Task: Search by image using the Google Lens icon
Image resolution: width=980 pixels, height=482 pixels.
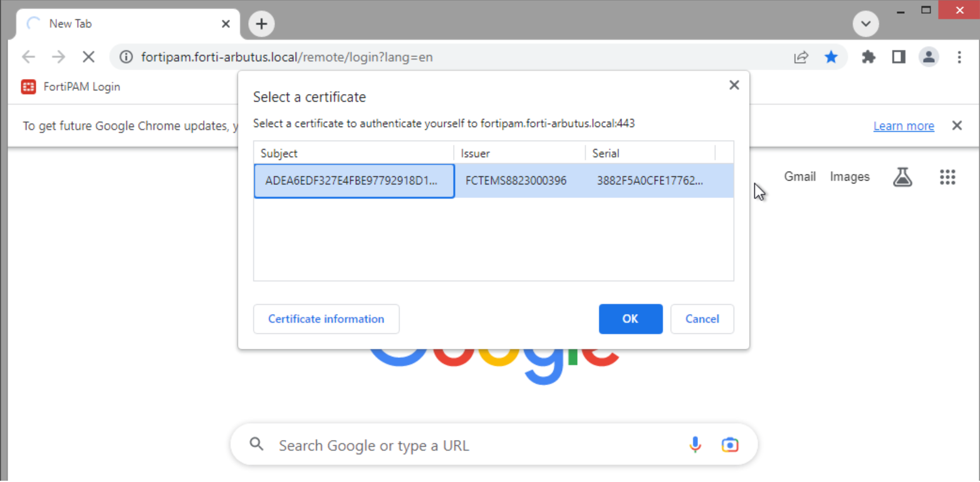Action: 729,444
